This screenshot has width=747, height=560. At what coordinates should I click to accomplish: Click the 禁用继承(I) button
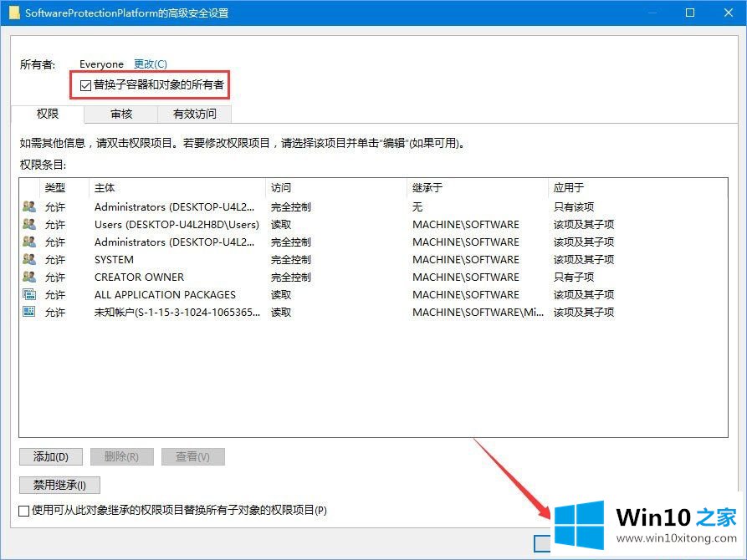click(59, 486)
